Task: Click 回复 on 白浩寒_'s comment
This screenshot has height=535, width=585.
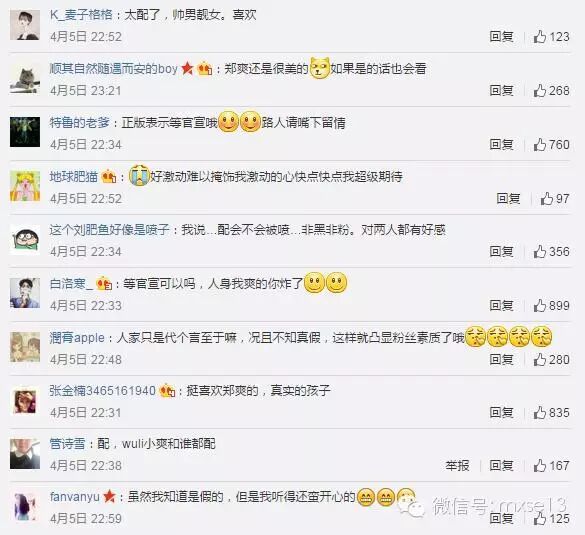Action: tap(501, 306)
